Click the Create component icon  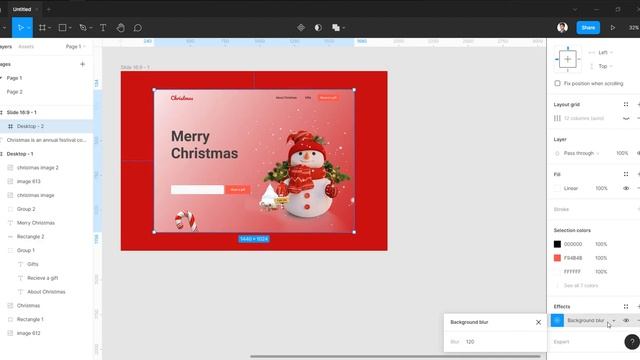[x=301, y=28]
